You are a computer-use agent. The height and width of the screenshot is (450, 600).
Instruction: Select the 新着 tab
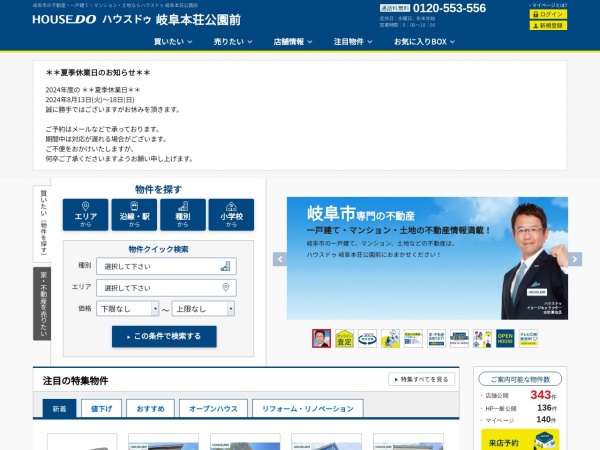point(59,409)
